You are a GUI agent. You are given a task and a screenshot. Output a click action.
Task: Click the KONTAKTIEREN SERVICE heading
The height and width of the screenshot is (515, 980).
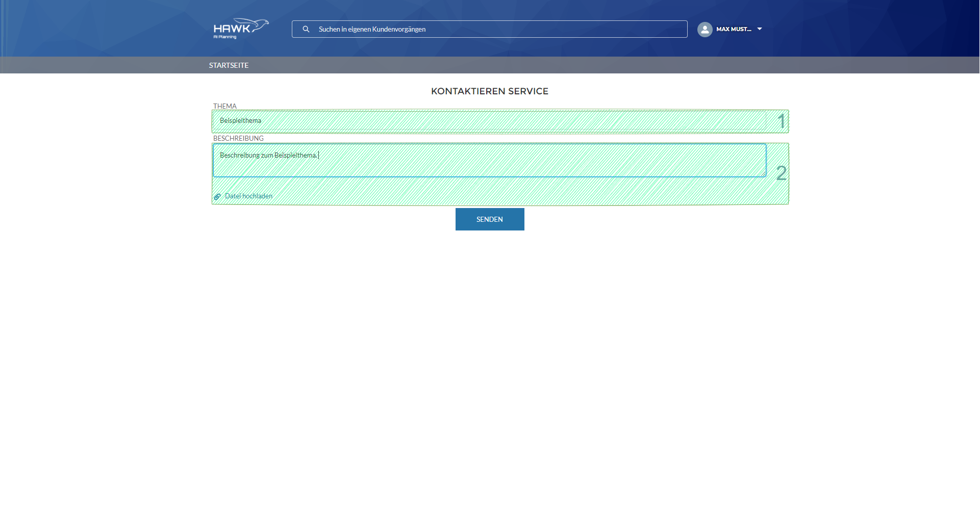[x=490, y=91]
